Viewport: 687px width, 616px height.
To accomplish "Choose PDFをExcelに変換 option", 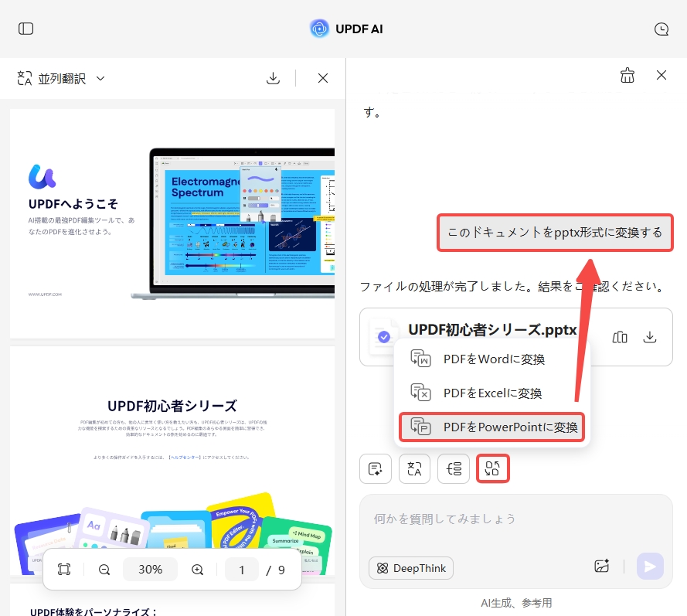I will tap(491, 393).
